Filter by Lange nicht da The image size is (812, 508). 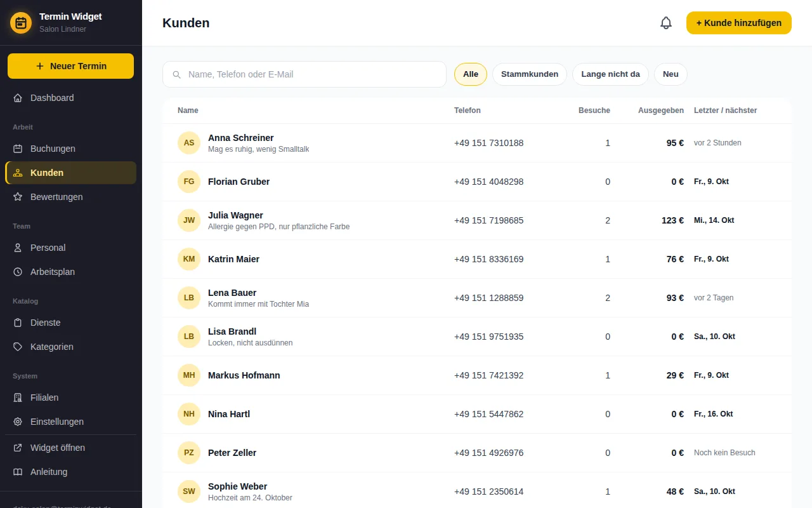point(610,74)
